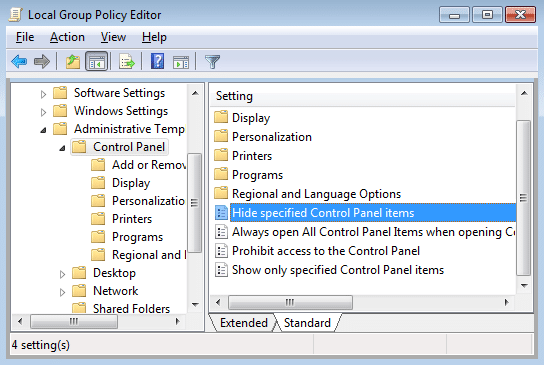Click the tree pane scroll right arrow

(178, 321)
